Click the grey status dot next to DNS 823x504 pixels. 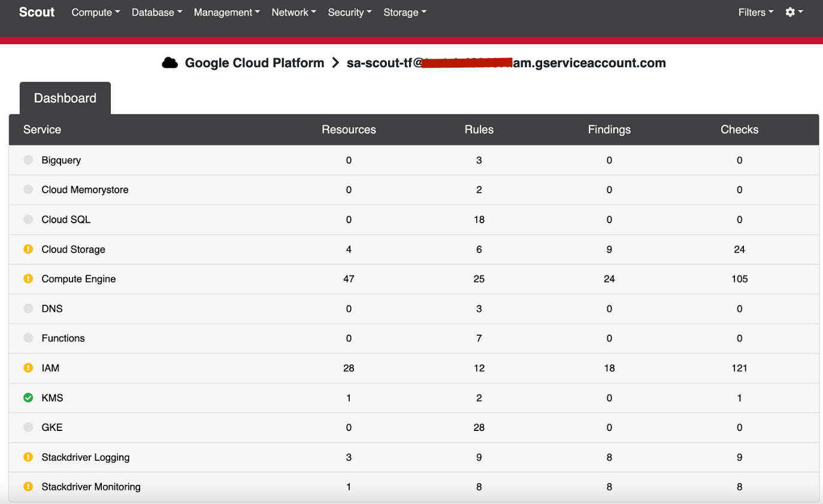pyautogui.click(x=28, y=308)
